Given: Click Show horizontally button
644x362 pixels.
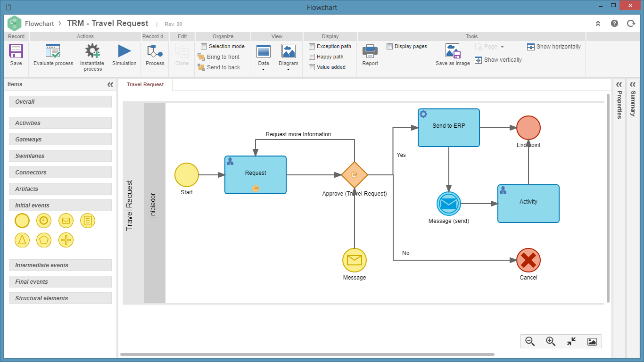Looking at the screenshot, I should 554,47.
